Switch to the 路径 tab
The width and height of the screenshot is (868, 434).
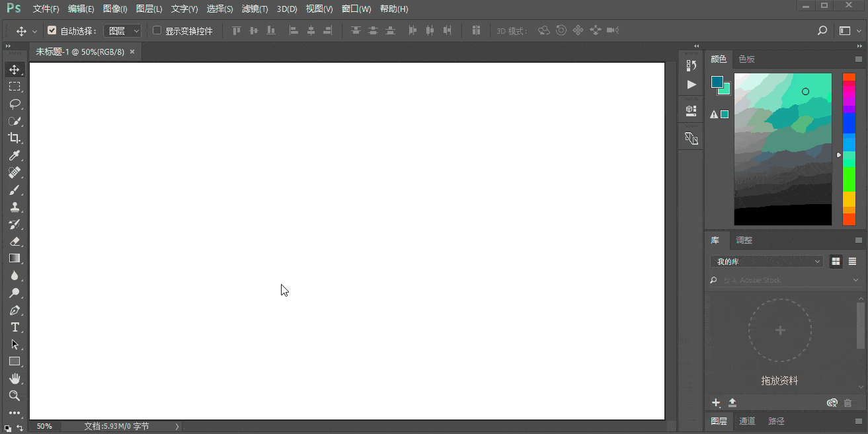click(x=776, y=421)
